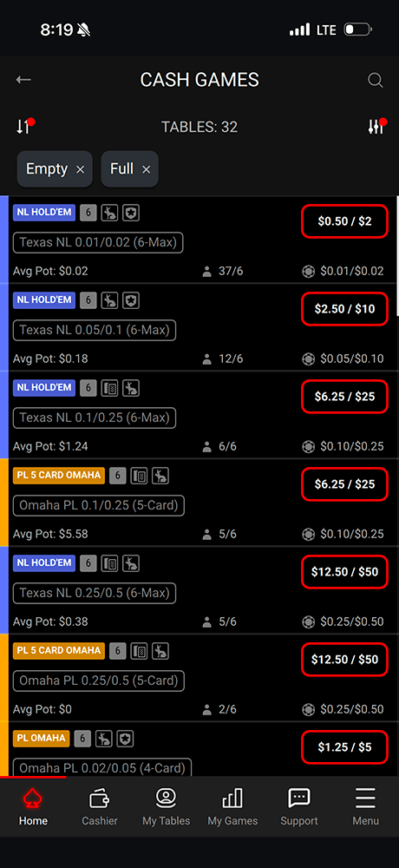Open My Games stats tab
Screen dimensions: 399x868
pyautogui.click(x=232, y=807)
